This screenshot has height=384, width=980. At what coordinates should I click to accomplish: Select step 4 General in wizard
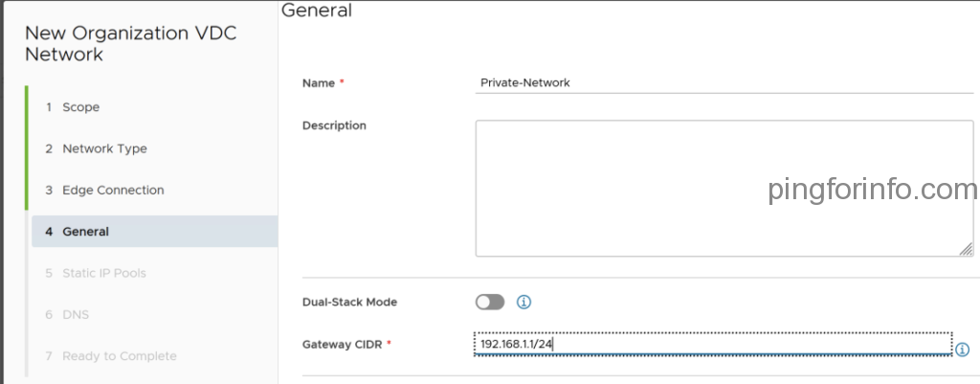point(85,231)
